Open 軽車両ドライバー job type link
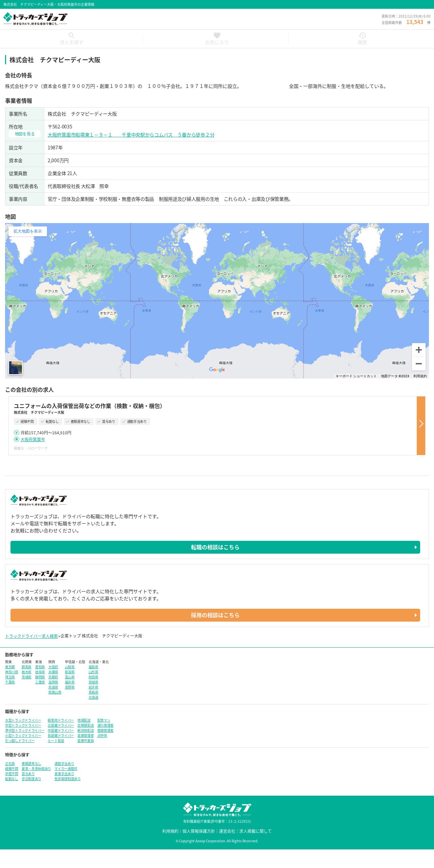Image resolution: width=434 pixels, height=868 pixels. point(61,720)
